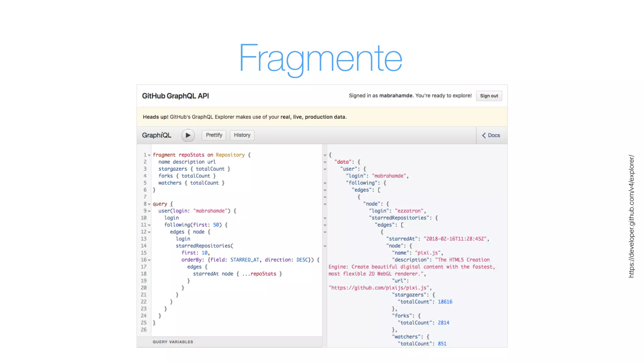Open the Docs panel
This screenshot has width=644, height=362.
point(491,135)
